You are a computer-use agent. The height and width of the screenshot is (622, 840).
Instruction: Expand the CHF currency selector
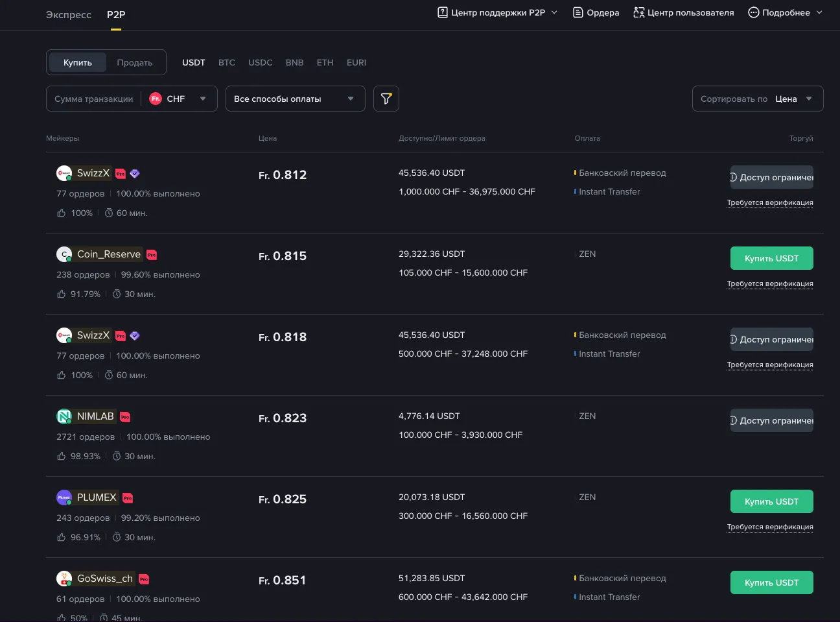[x=203, y=99]
